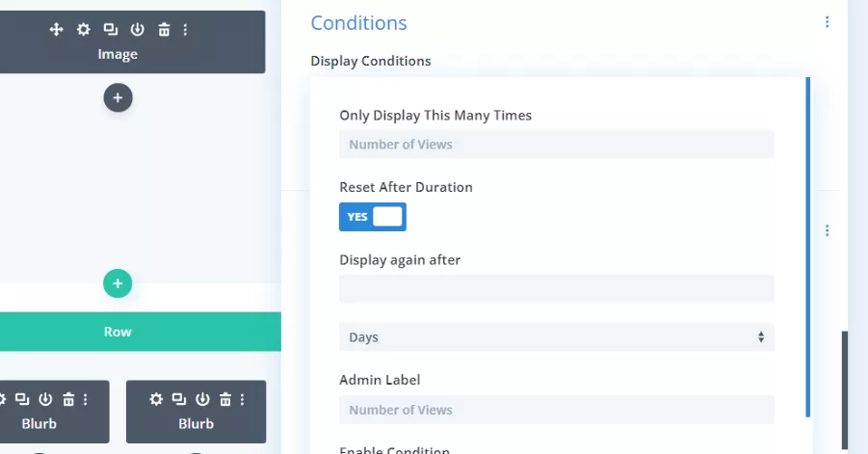Delete the Image module
The image size is (868, 454).
[164, 29]
